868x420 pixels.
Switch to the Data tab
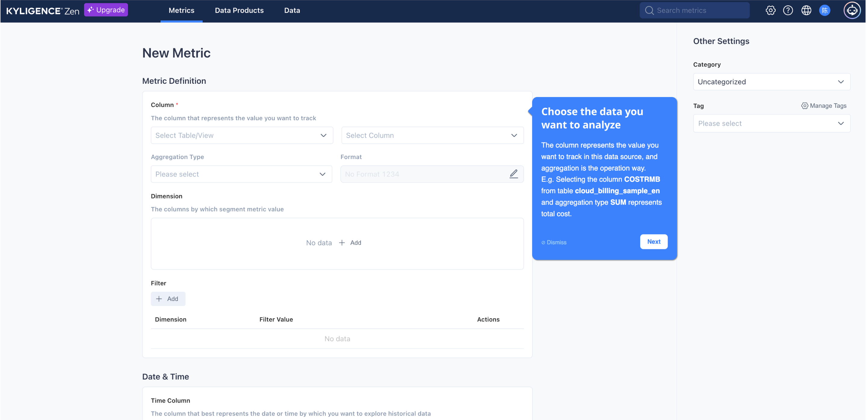tap(292, 11)
